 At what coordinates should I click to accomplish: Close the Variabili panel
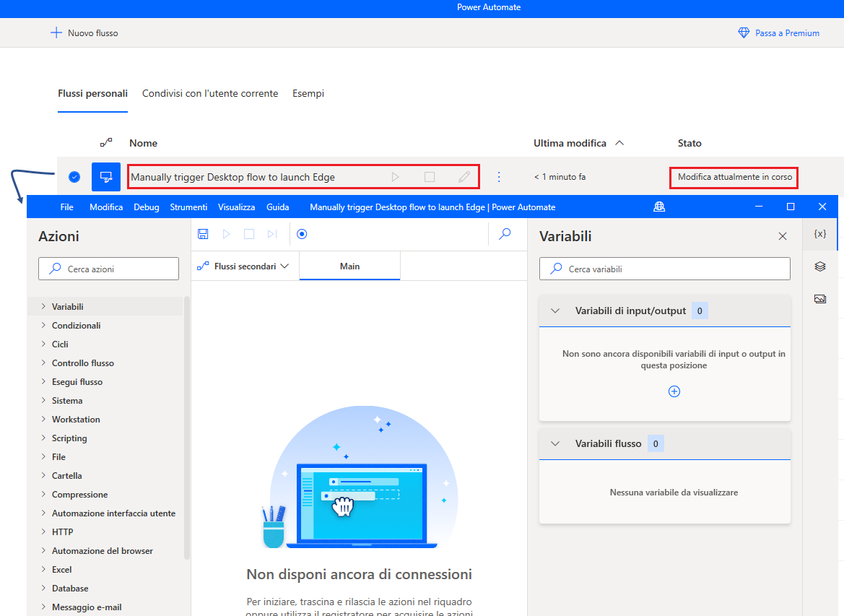point(783,236)
